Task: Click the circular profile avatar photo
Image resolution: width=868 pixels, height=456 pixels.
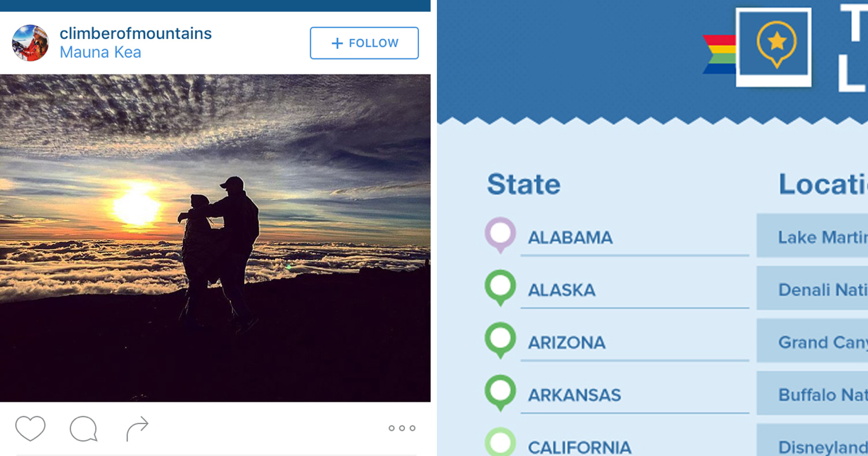Action: pos(31,42)
